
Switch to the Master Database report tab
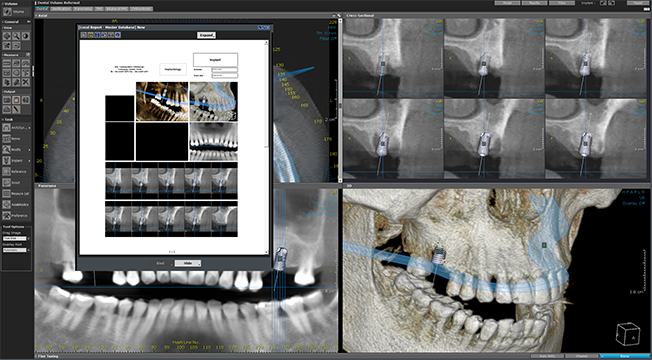tap(120, 27)
